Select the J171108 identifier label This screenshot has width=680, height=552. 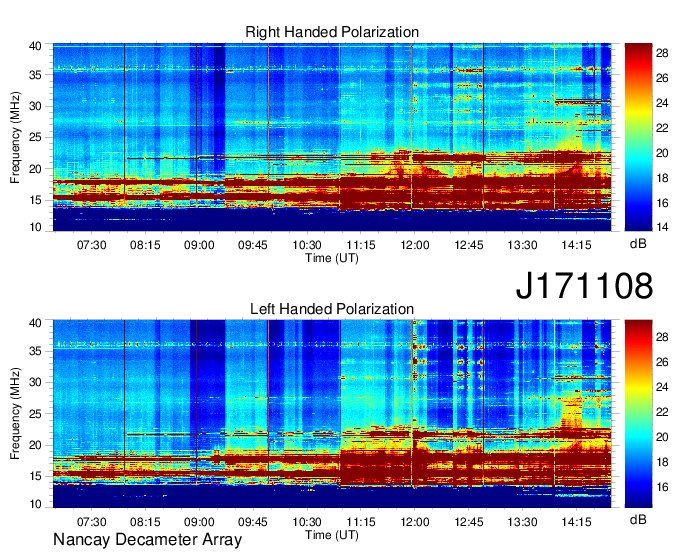[x=584, y=285]
